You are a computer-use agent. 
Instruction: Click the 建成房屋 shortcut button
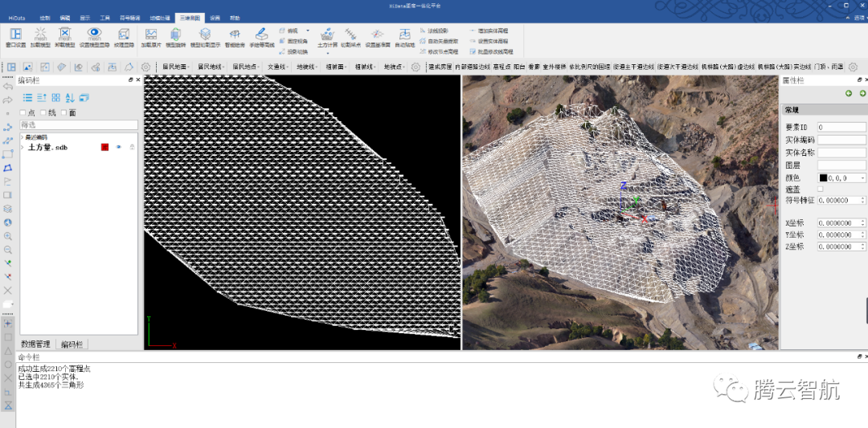(x=440, y=67)
